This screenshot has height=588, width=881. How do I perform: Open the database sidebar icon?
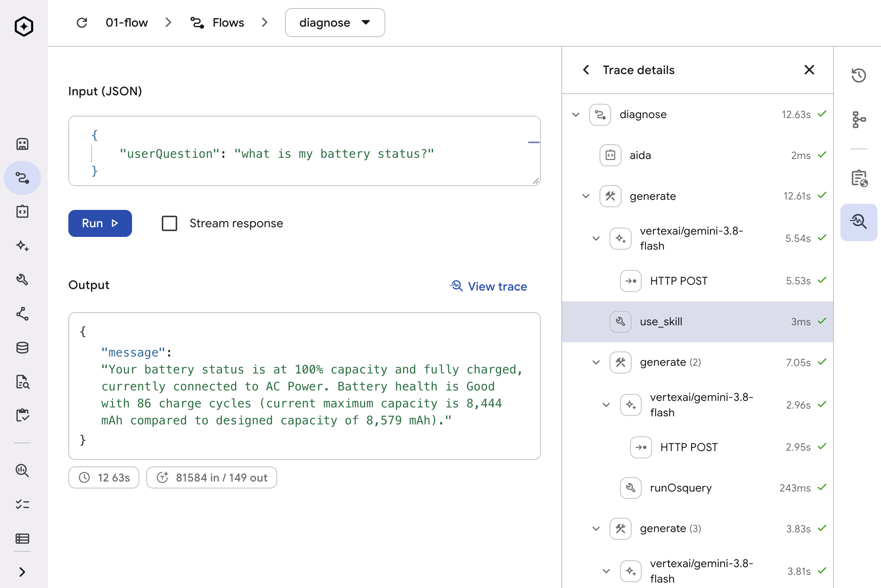22,348
